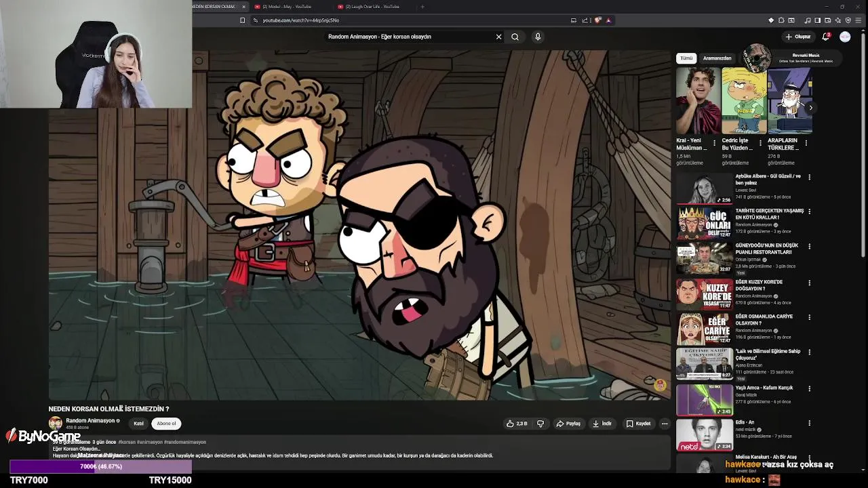The width and height of the screenshot is (868, 488).
Task: Click the #korsan hashtag in the description
Action: tap(127, 442)
